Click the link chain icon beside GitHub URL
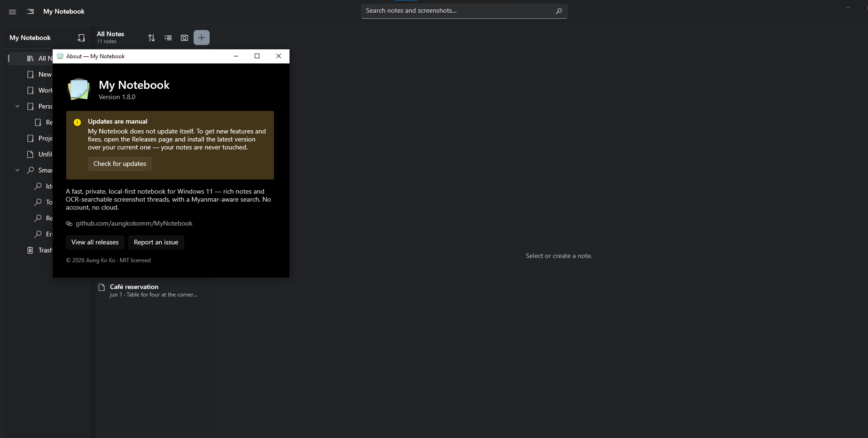 pyautogui.click(x=69, y=224)
